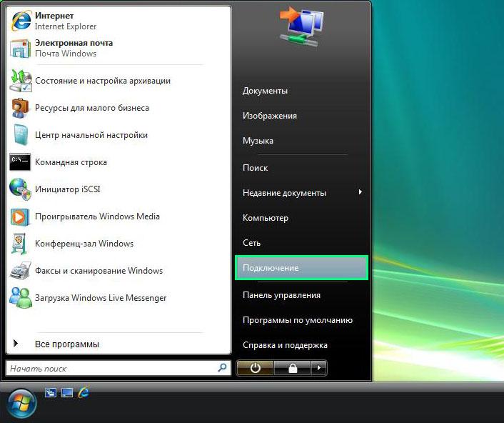504x423 pixels.
Task: Open shutdown options arrow menu
Action: (320, 368)
